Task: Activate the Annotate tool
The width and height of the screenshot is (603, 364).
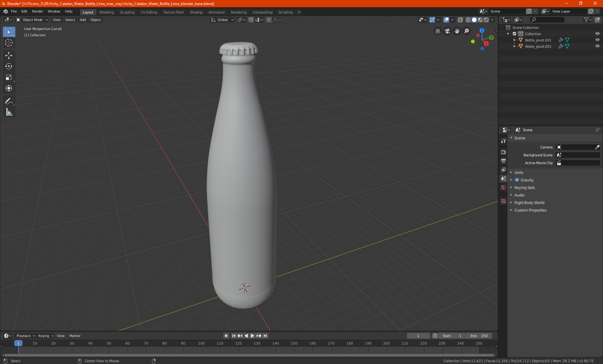Action: point(9,101)
